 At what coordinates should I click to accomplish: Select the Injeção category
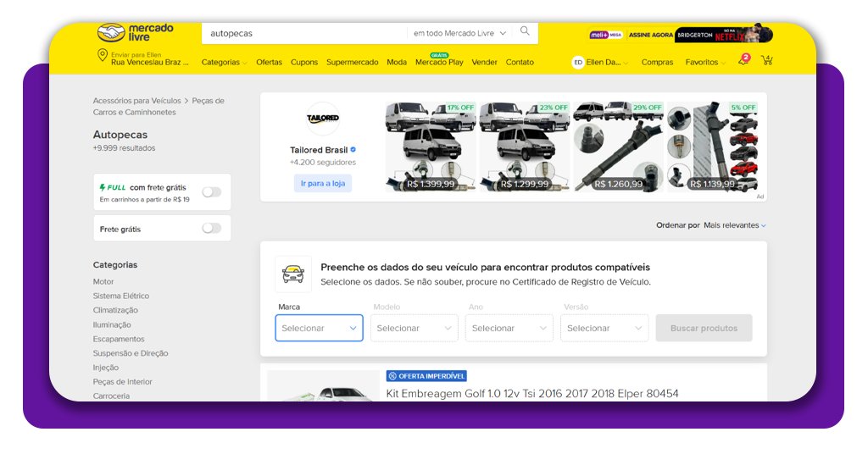106,368
